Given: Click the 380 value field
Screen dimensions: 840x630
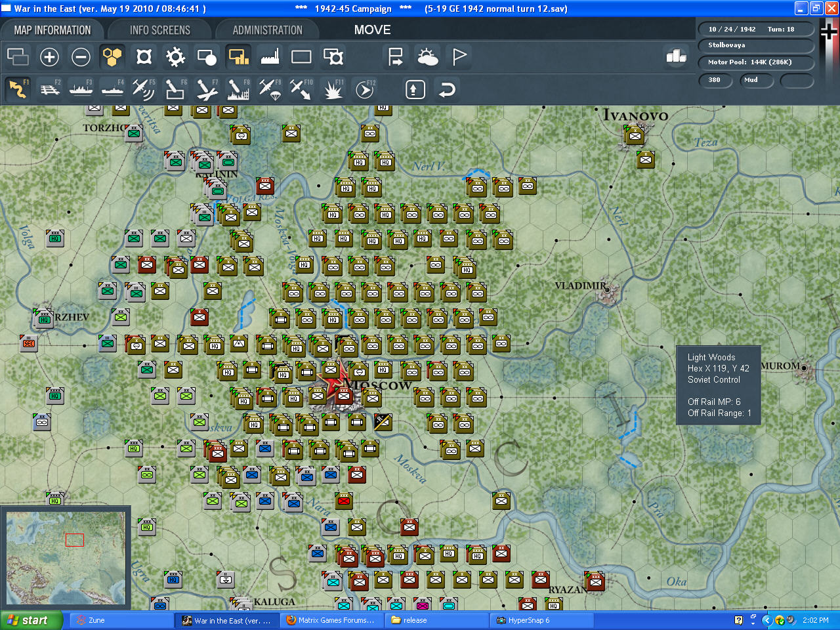Looking at the screenshot, I should tap(716, 80).
